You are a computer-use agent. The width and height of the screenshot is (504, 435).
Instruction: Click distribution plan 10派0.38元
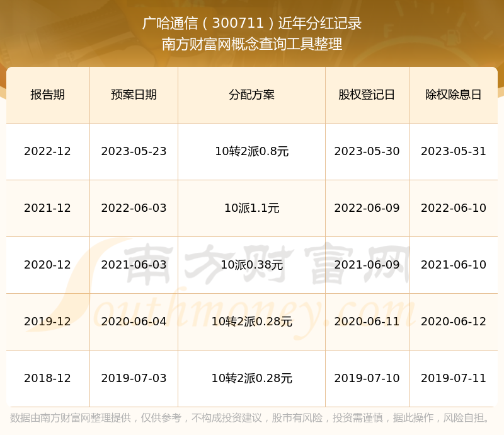click(x=251, y=265)
